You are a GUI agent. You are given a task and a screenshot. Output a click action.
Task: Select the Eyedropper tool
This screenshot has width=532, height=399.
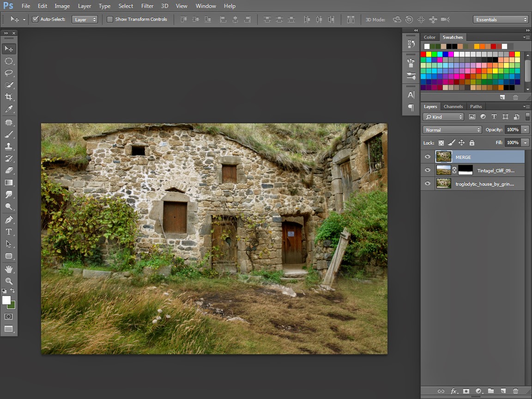[x=9, y=109]
